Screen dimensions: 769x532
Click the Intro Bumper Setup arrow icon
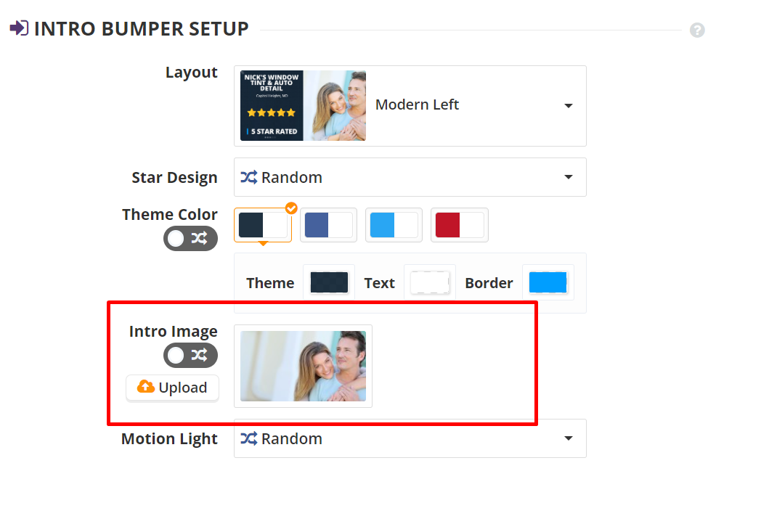pyautogui.click(x=19, y=28)
